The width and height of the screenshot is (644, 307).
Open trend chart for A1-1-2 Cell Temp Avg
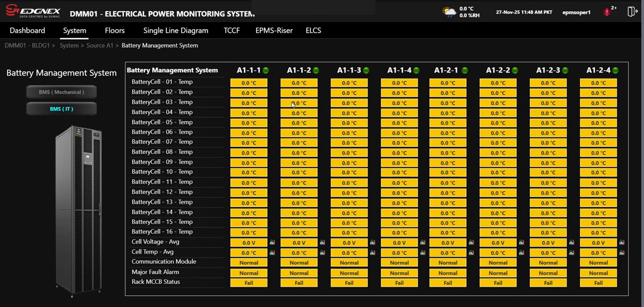[x=323, y=253]
